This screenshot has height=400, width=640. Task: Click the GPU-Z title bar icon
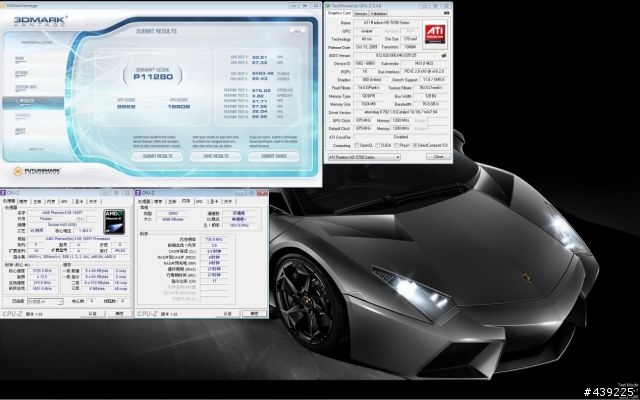[328, 6]
